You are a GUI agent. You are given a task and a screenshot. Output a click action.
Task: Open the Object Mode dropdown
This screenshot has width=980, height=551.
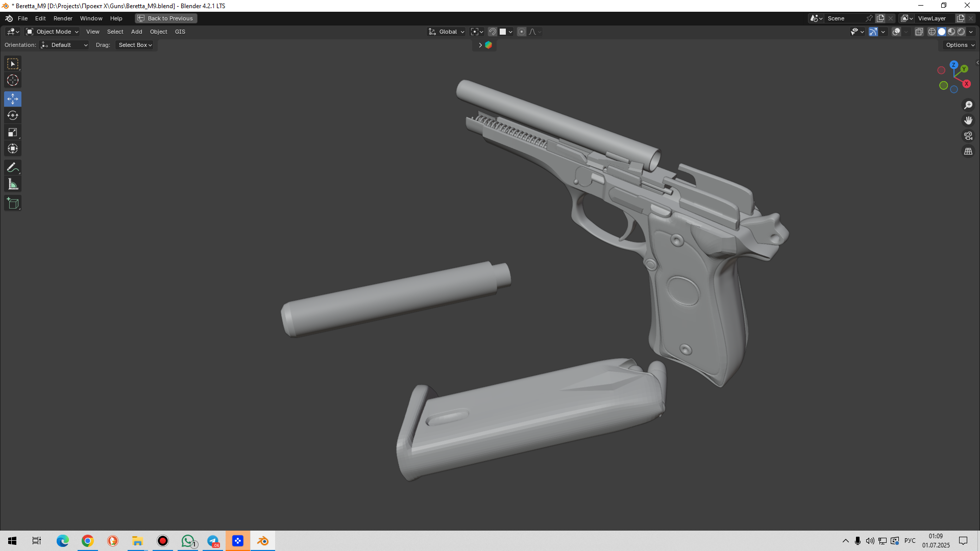53,32
